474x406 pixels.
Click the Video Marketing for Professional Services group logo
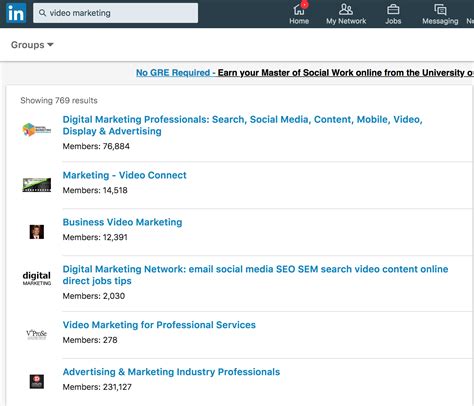click(37, 334)
